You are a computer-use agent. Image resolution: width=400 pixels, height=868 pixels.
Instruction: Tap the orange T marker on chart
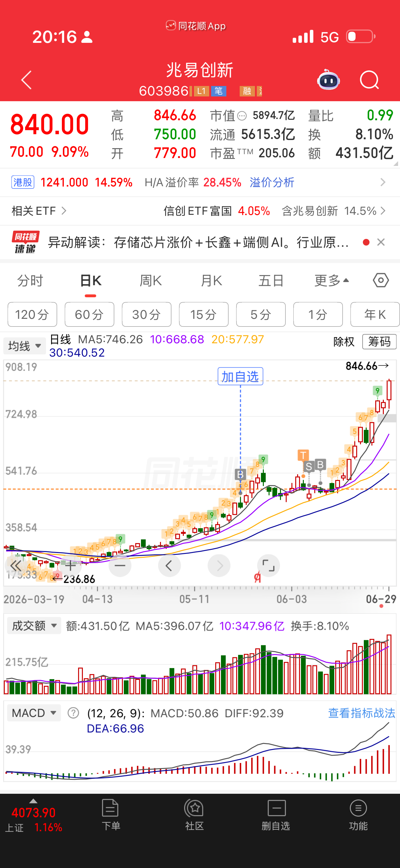tap(303, 456)
